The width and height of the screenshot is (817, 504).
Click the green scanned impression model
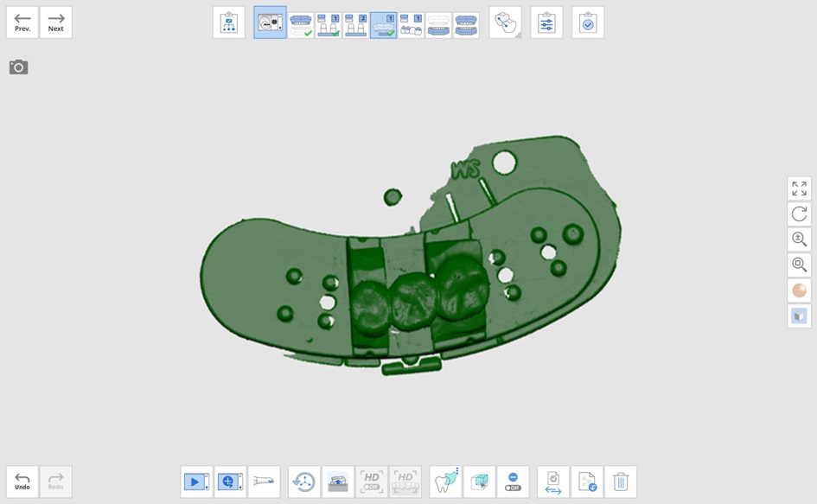412,255
